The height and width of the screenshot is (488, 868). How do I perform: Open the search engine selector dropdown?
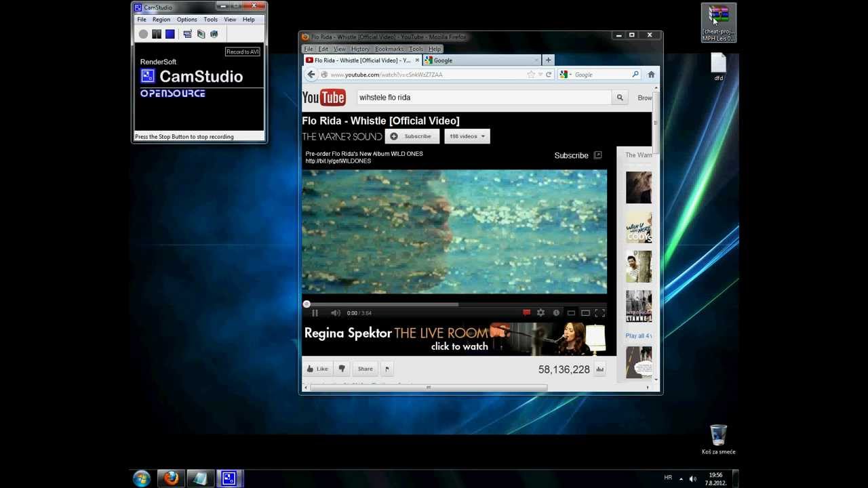coord(566,75)
